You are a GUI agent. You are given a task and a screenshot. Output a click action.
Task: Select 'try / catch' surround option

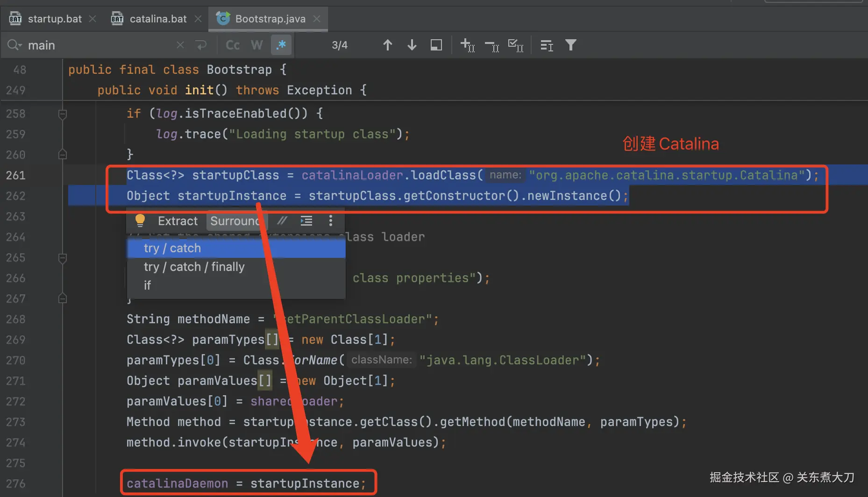coord(236,248)
